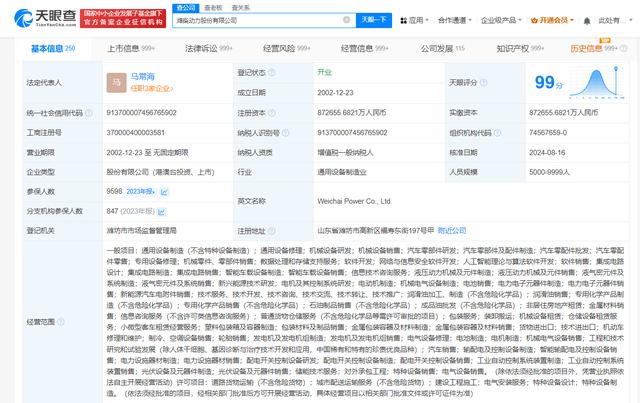Viewport: 640px width, 403px height.
Task: Open the 知识产权 section tab
Action: point(520,48)
